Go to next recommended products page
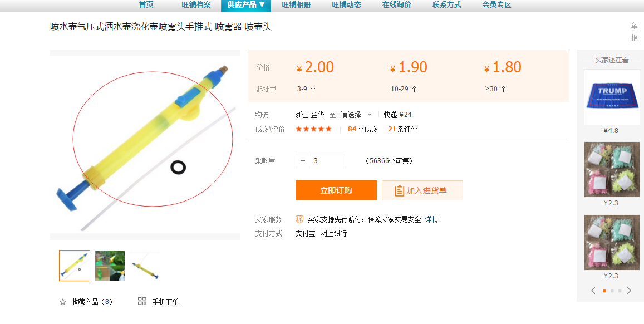Image resolution: width=644 pixels, height=324 pixels. [x=629, y=291]
